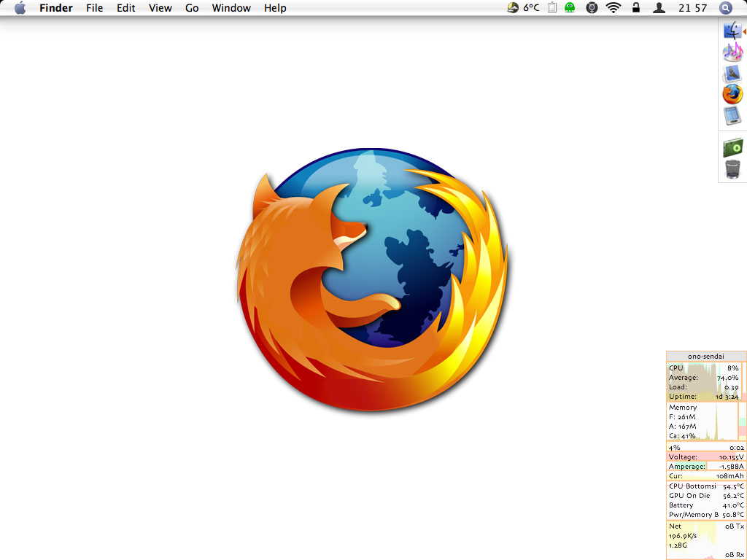The image size is (747, 560).
Task: Open the Go menu
Action: (x=192, y=8)
